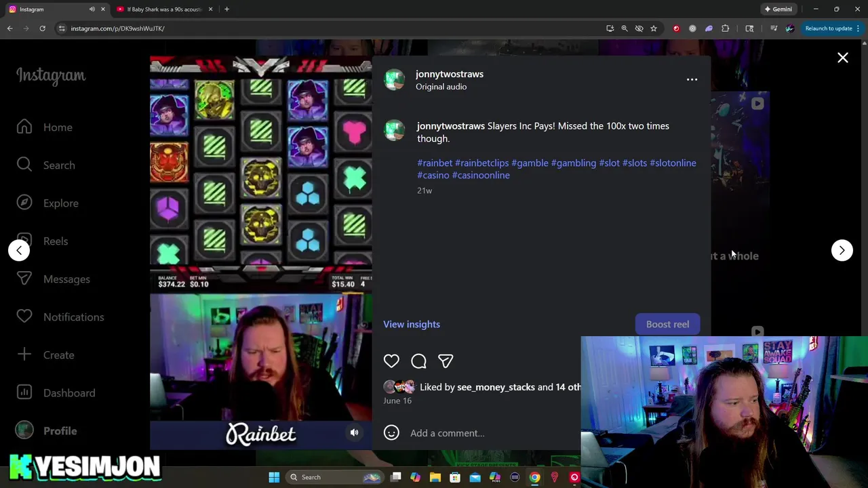Close the post overlay with the X

click(842, 58)
